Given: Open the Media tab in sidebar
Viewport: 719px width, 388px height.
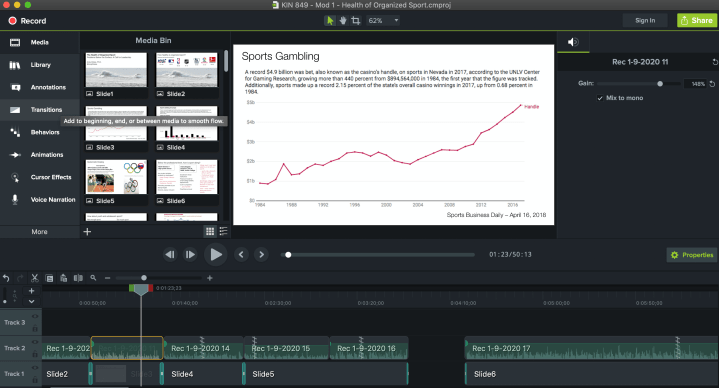Looking at the screenshot, I should pyautogui.click(x=39, y=42).
